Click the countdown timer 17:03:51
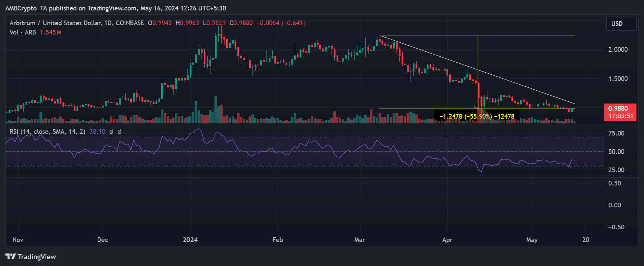Viewport: 644px width, 266px height. pyautogui.click(x=620, y=116)
